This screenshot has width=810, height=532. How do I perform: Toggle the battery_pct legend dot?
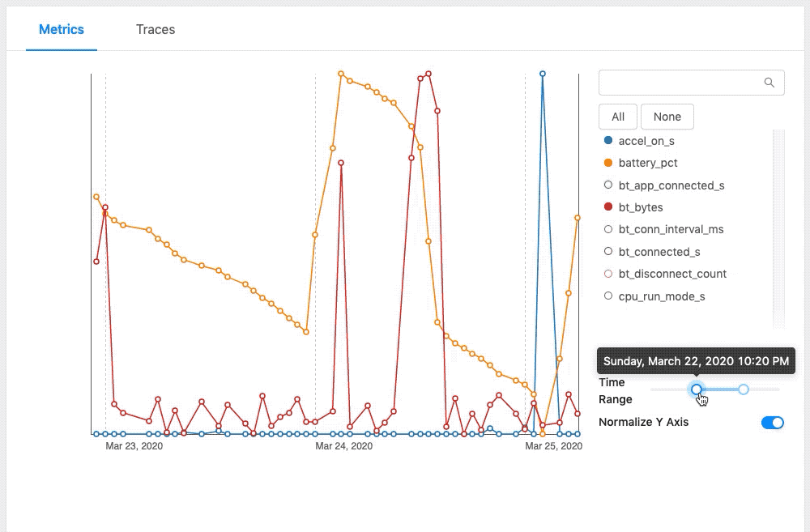(x=608, y=163)
